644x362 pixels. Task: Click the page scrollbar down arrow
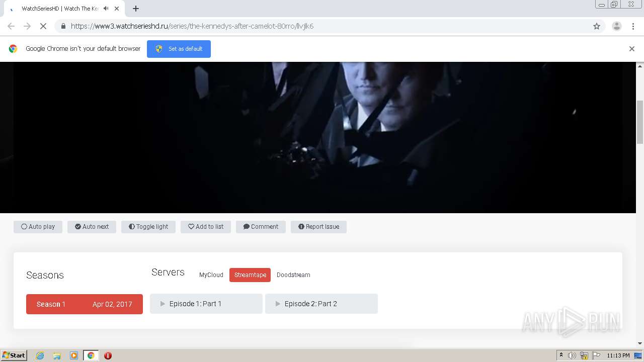(x=640, y=343)
